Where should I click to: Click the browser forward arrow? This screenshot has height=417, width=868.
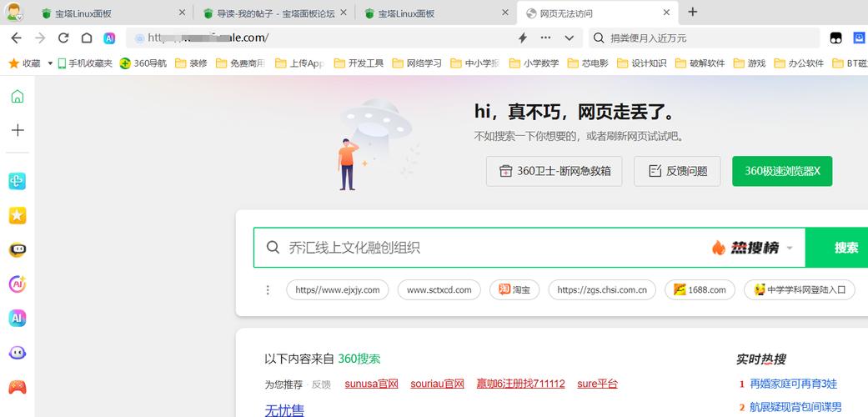[40, 38]
